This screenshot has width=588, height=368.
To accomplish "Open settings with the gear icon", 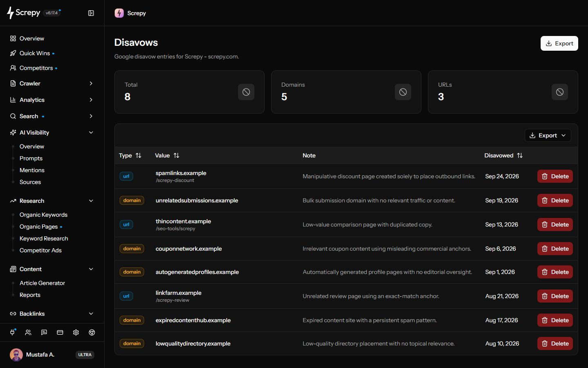I will pos(76,332).
